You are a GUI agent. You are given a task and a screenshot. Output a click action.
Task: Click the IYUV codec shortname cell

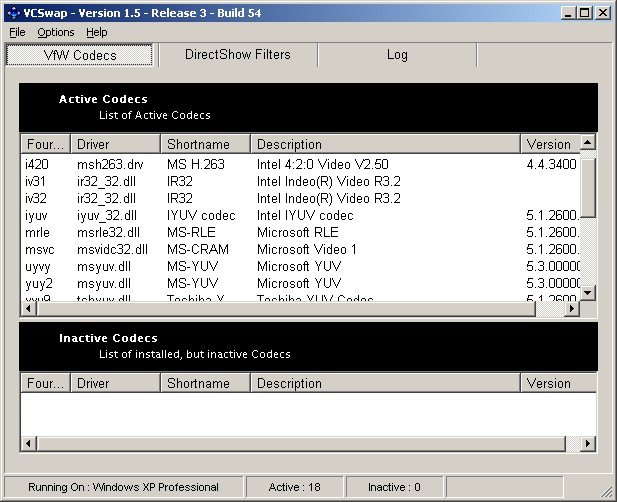point(201,216)
